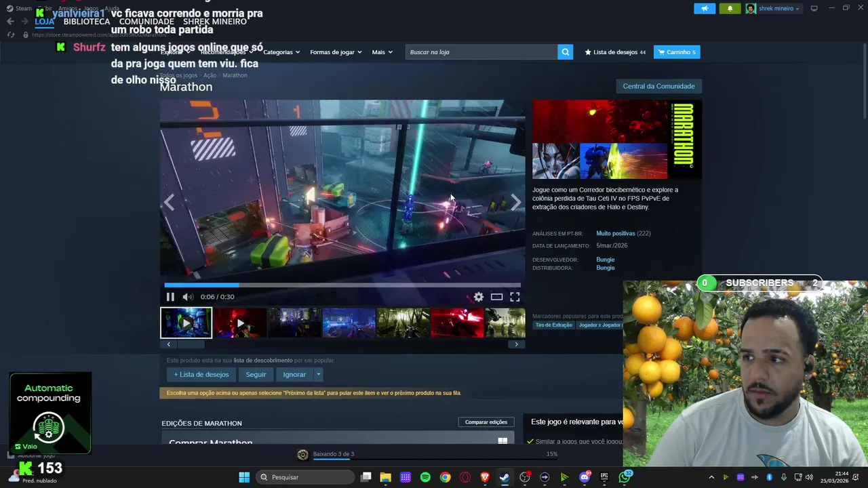
Task: Show previous media with left arrow
Action: point(170,202)
